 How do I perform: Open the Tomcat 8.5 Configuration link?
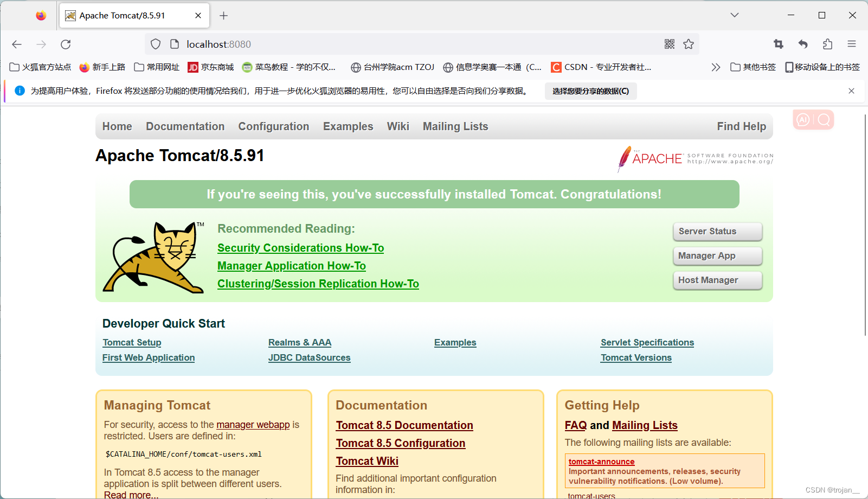click(401, 443)
